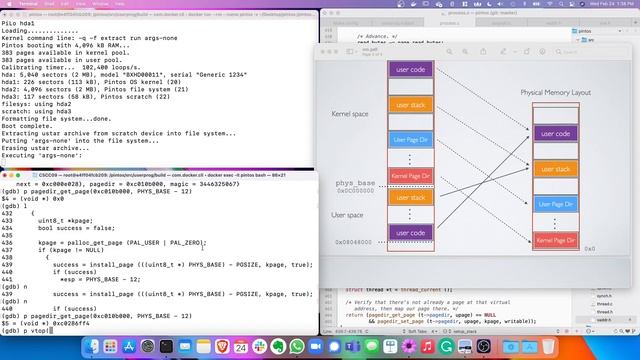Click 'Physical Memory Layout' heading in Preview
640x360 pixels.
click(556, 93)
